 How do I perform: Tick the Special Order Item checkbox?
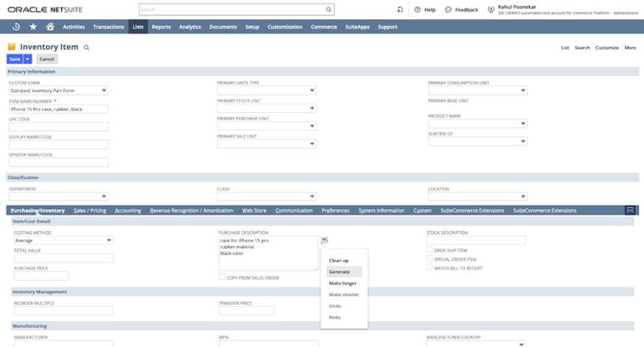click(429, 259)
